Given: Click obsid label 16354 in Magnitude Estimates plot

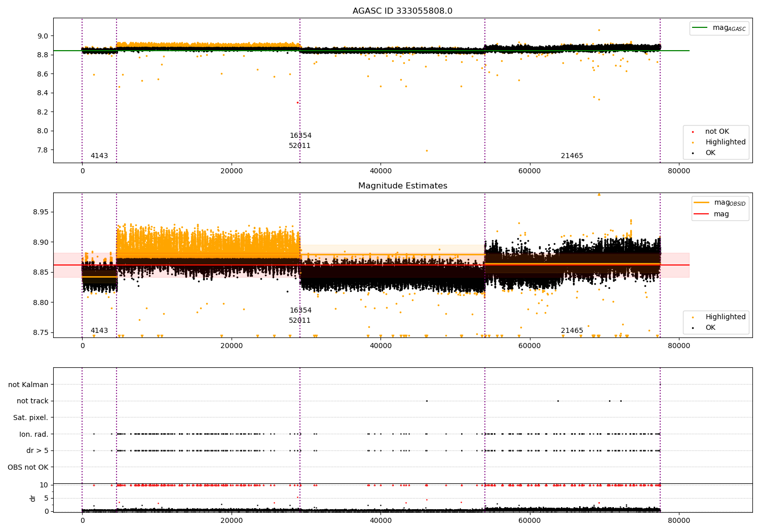Looking at the screenshot, I should pyautogui.click(x=300, y=310).
